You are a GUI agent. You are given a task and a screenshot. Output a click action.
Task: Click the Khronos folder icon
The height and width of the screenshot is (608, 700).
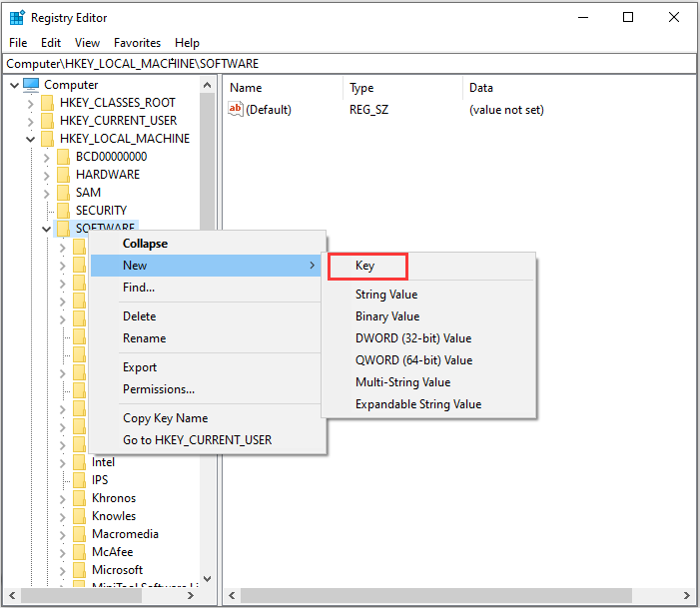[x=80, y=498]
